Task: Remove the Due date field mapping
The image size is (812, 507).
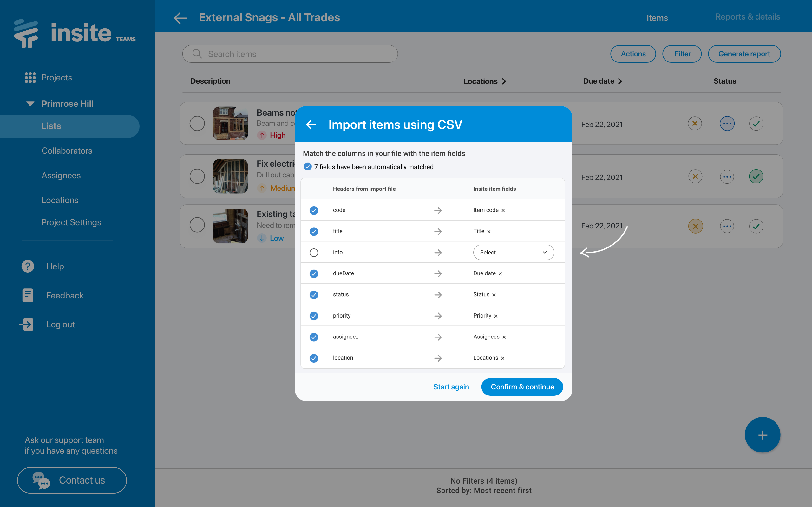Action: [500, 274]
